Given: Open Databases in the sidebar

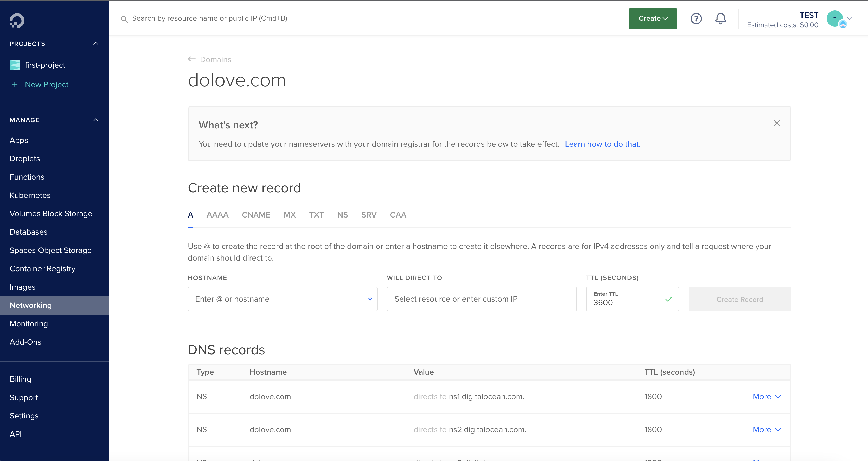Looking at the screenshot, I should [x=28, y=232].
